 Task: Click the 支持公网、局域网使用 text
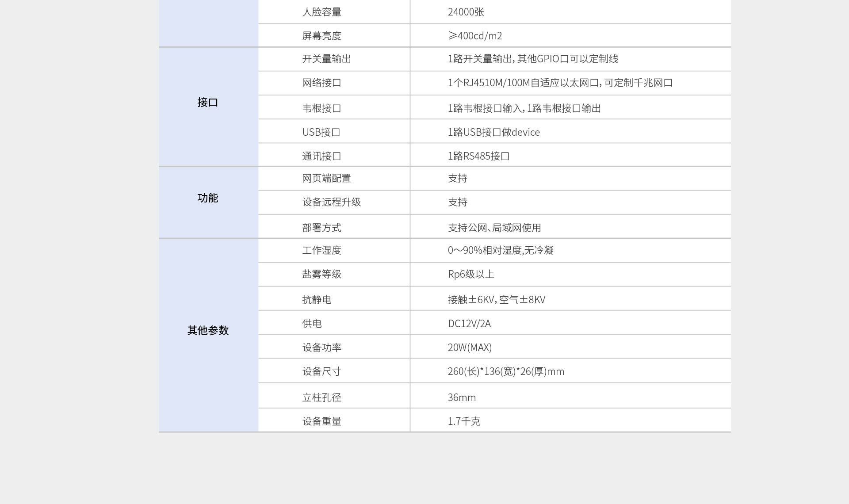(494, 228)
